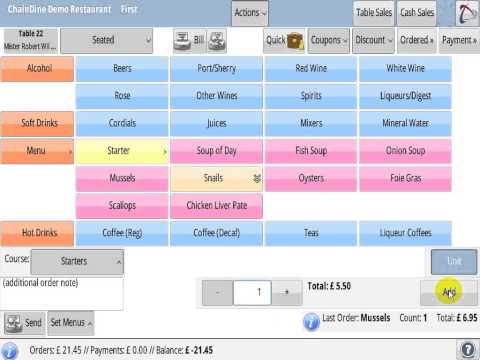The image size is (480, 360).
Task: Decrease quantity with the minus button
Action: tap(217, 293)
